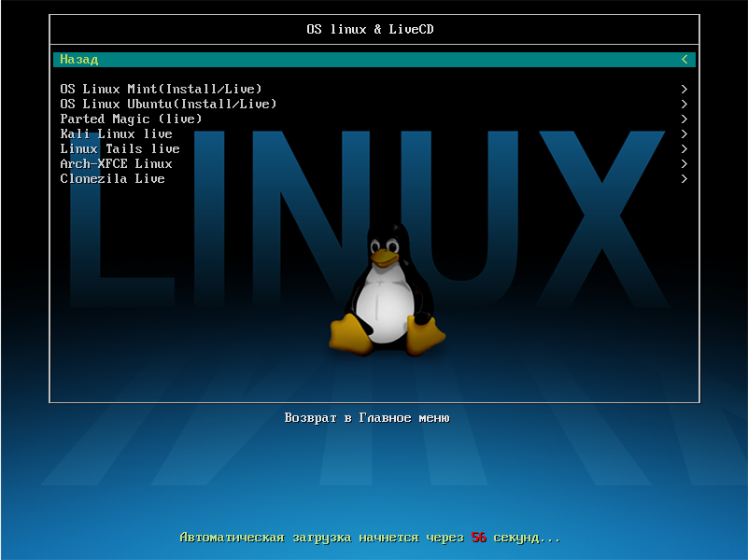Viewport: 748px width, 560px height.
Task: Expand the Arch-XFCE Linux arrow
Action: (684, 164)
